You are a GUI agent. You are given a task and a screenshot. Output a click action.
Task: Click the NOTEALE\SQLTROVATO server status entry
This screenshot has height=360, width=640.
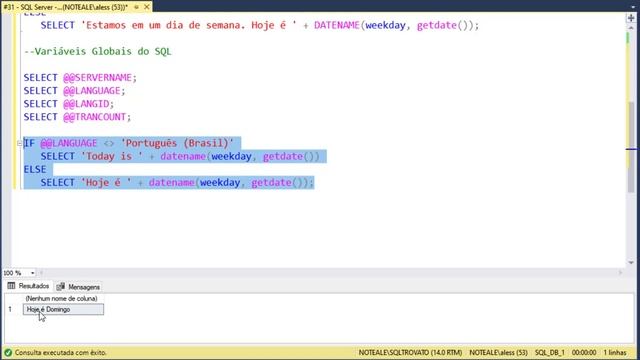point(410,352)
